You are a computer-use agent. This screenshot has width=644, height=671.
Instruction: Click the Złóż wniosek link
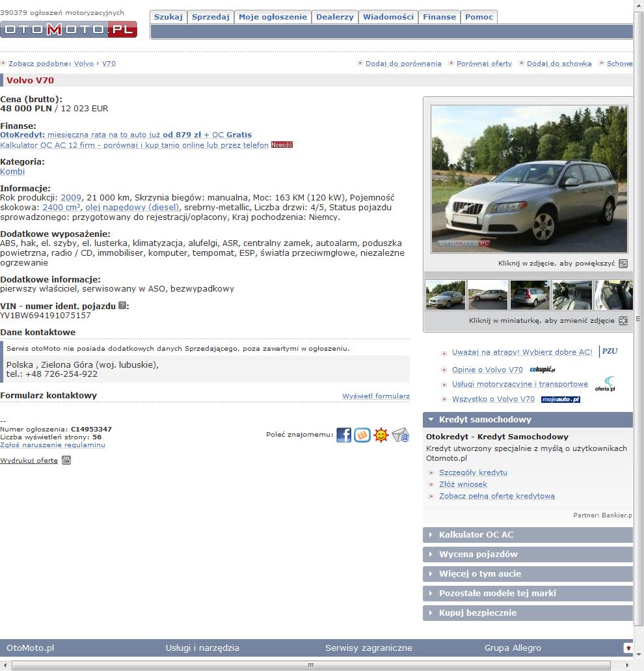pyautogui.click(x=463, y=484)
